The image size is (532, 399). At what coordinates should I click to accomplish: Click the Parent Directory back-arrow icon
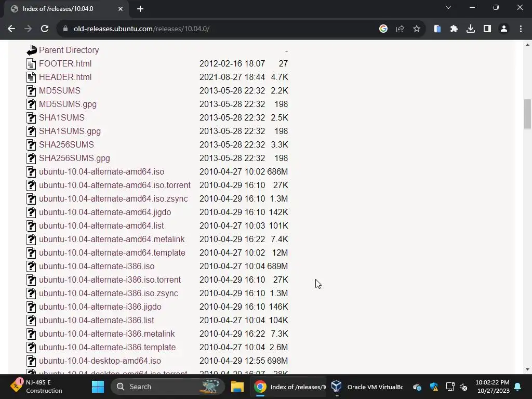pyautogui.click(x=32, y=50)
